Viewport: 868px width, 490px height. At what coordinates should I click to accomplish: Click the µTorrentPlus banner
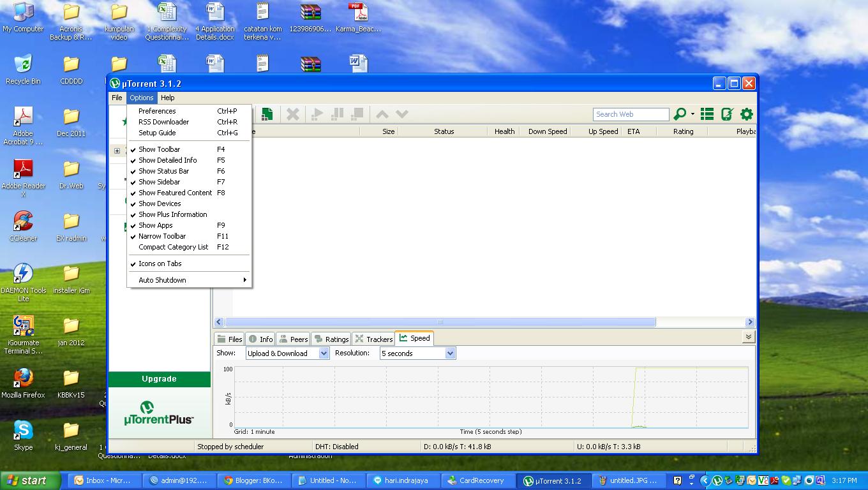[160, 413]
